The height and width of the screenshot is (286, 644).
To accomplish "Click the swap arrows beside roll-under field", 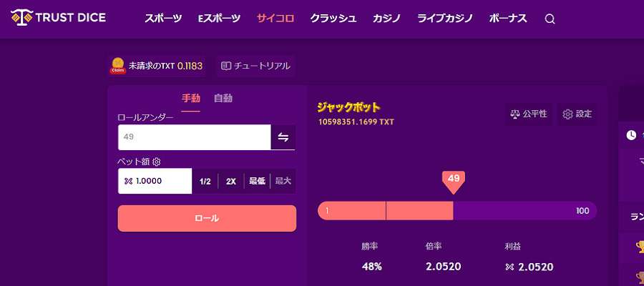I will click(283, 137).
